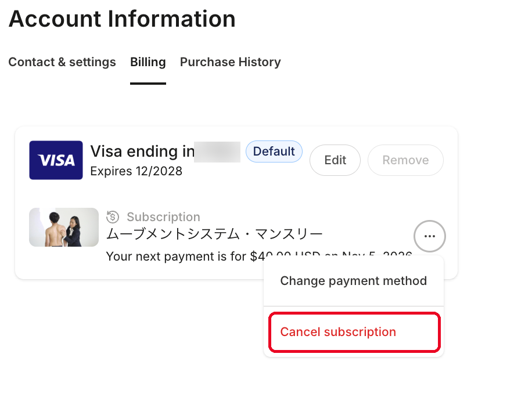Select Cancel subscription in the dropdown menu
Screen dimensions: 532x397
[354, 332]
